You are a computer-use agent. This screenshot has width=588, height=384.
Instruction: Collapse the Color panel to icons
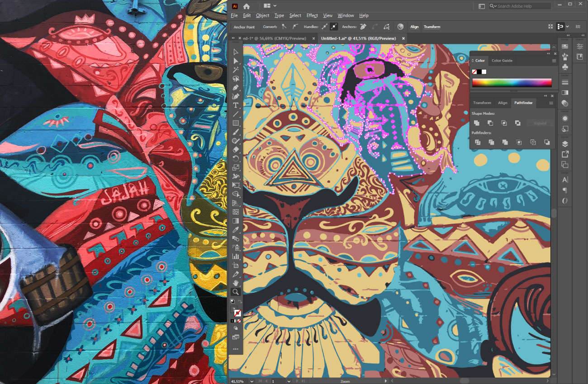[x=548, y=53]
